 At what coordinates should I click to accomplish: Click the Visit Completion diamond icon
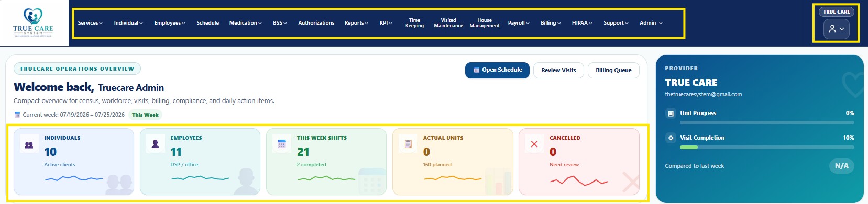(671, 138)
